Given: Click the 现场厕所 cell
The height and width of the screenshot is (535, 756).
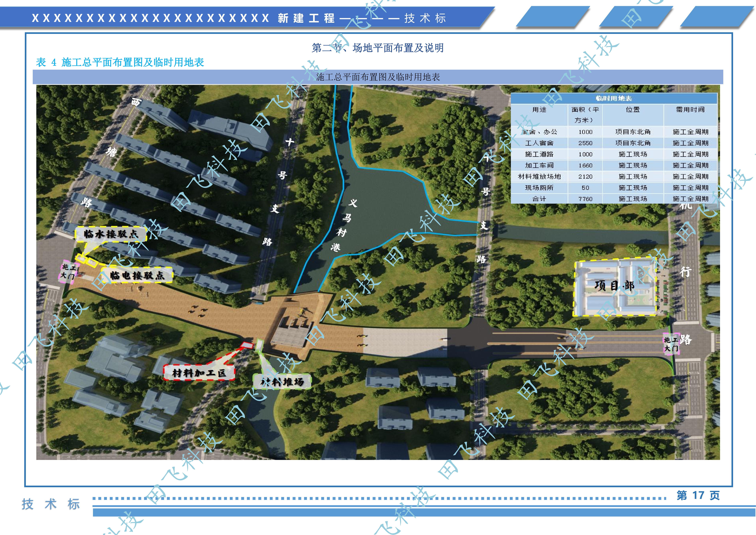Looking at the screenshot, I should tap(539, 188).
